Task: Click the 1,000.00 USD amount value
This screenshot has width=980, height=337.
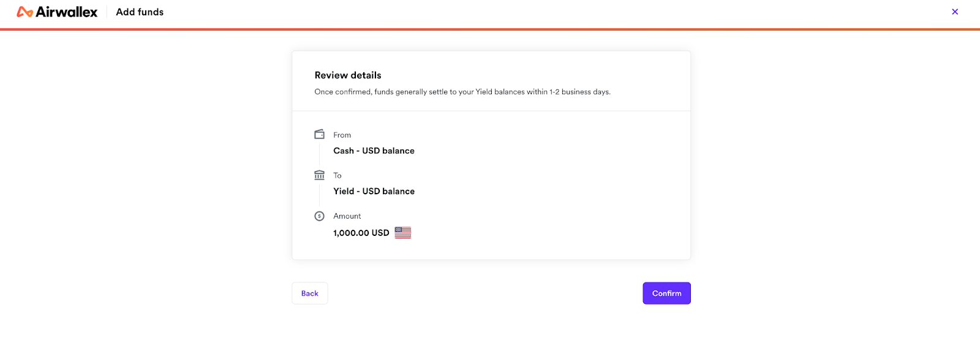Action: [x=361, y=233]
